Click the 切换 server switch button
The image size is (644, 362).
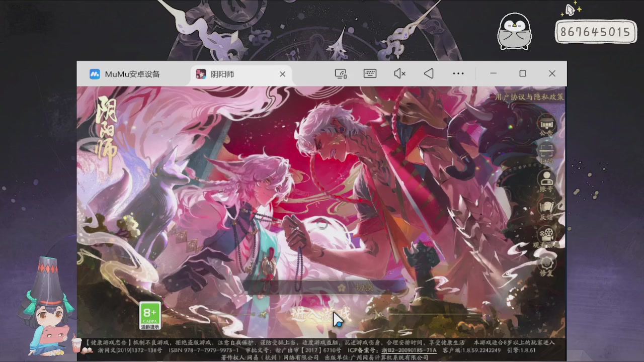(x=364, y=287)
